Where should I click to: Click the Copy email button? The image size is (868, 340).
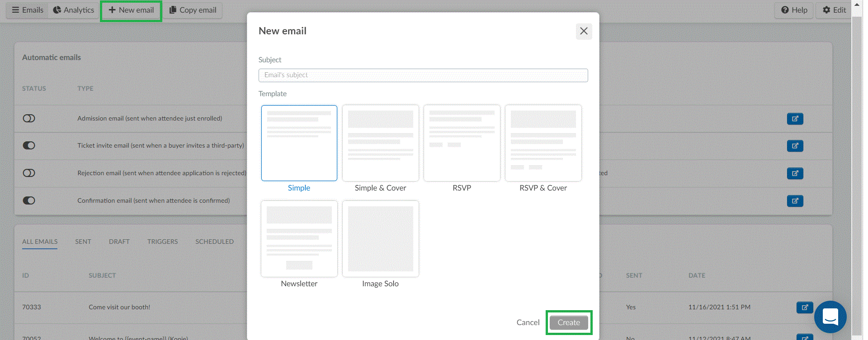(193, 10)
